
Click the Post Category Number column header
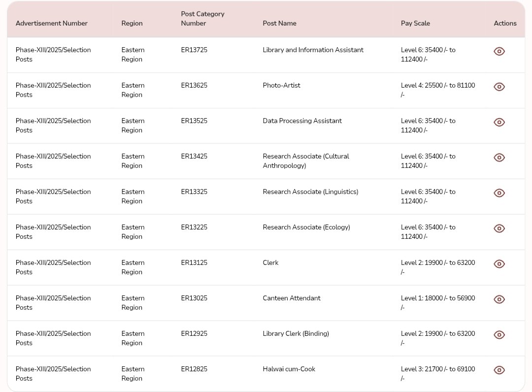tap(202, 19)
